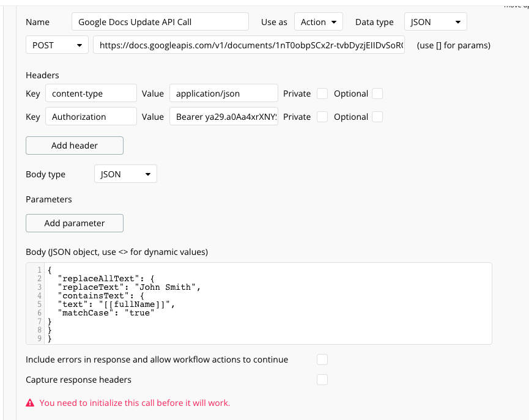Click the content-type header key field

coord(91,93)
